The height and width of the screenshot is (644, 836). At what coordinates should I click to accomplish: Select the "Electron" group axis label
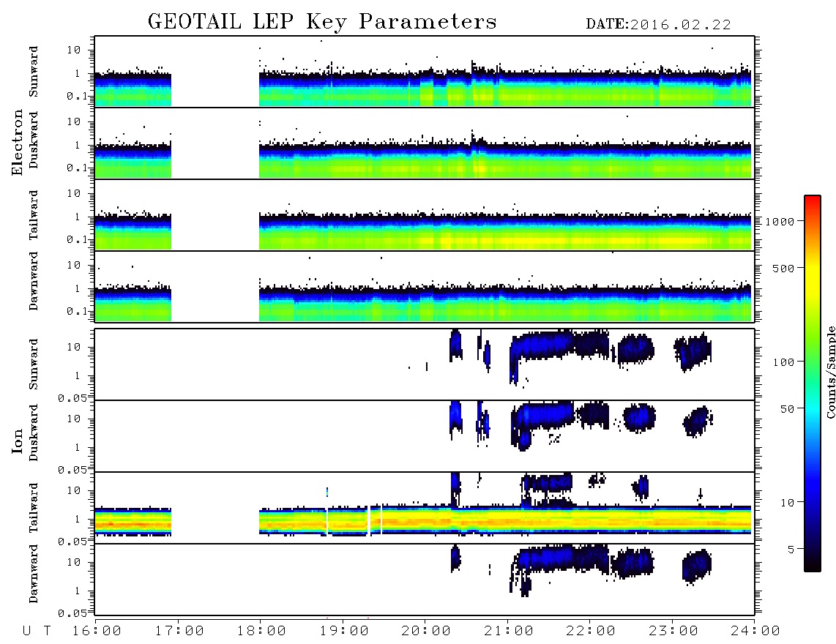pos(18,143)
